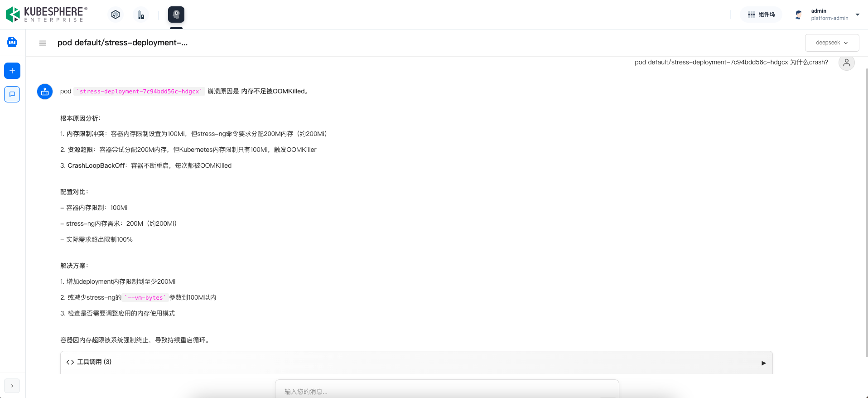868x398 pixels.
Task: Open the admin account dropdown
Action: [857, 15]
